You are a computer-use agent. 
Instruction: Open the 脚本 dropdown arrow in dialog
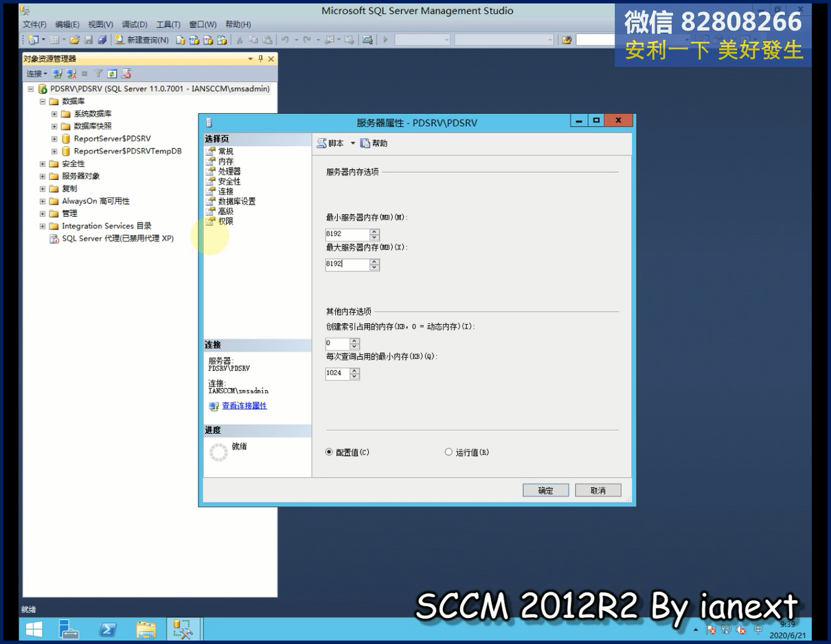(353, 143)
